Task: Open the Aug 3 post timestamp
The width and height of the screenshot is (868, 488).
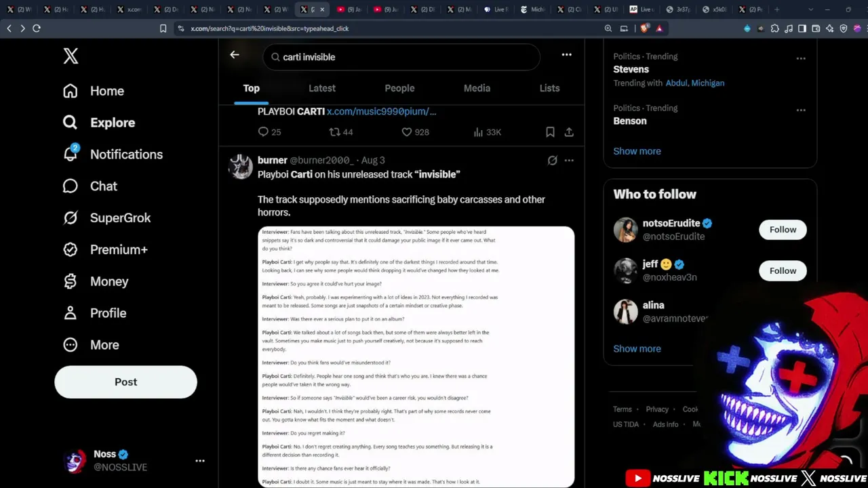Action: 373,161
